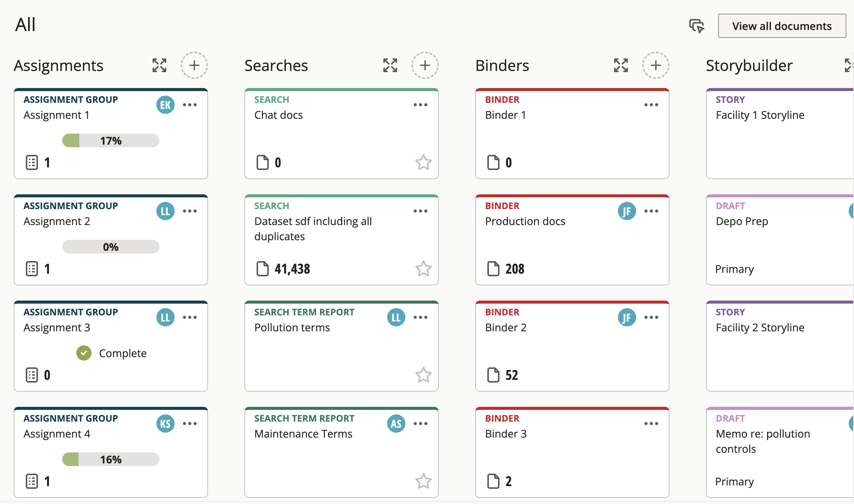
Task: Open Pollution terms options menu
Action: click(x=421, y=317)
